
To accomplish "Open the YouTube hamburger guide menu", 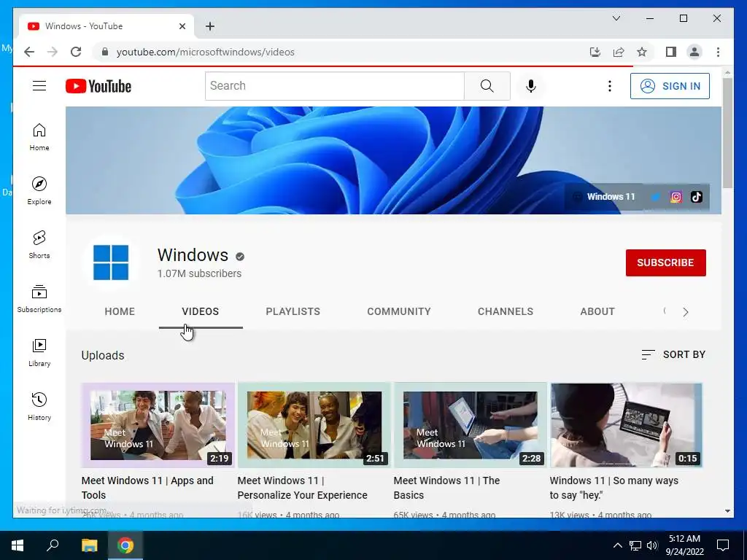I will 39,86.
